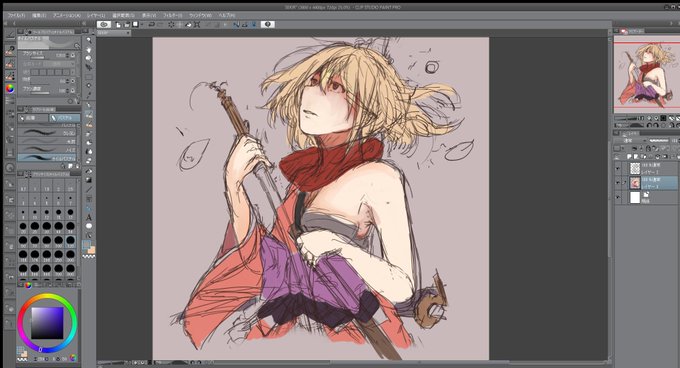Adjust the layer opacity slider
680x368 pixels.
coord(659,141)
